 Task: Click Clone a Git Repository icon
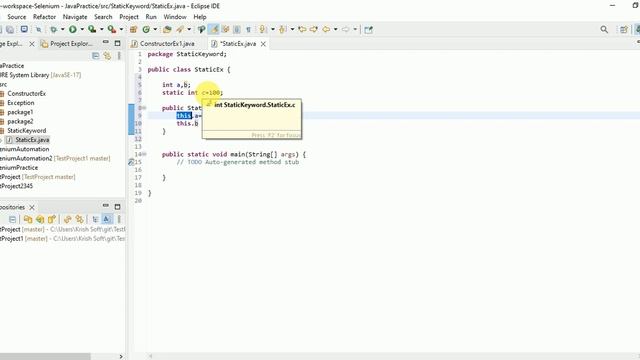[x=40, y=219]
